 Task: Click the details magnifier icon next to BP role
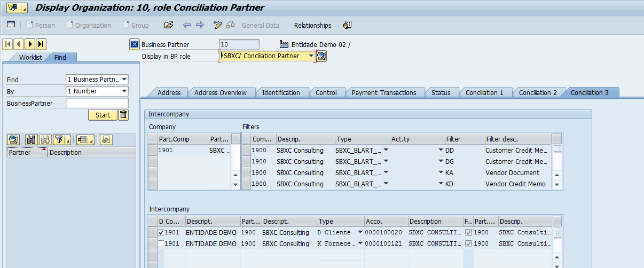pos(321,56)
